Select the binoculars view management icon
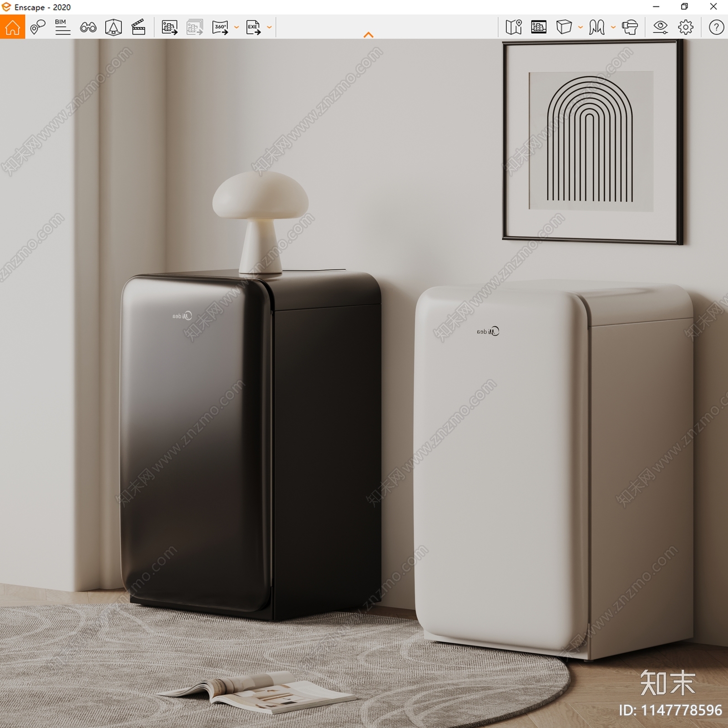728x728 pixels. [x=88, y=28]
